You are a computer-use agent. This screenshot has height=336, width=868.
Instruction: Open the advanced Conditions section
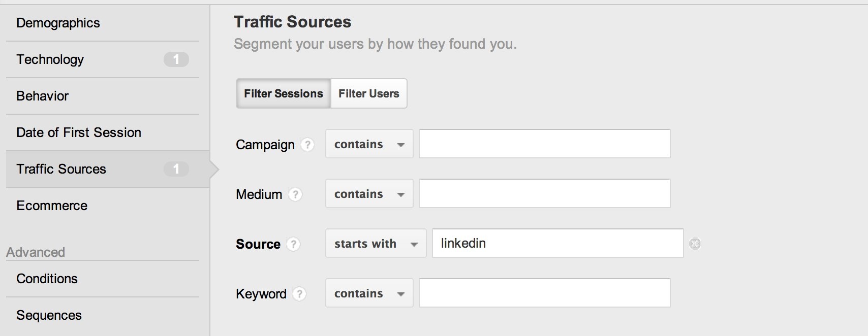point(47,279)
